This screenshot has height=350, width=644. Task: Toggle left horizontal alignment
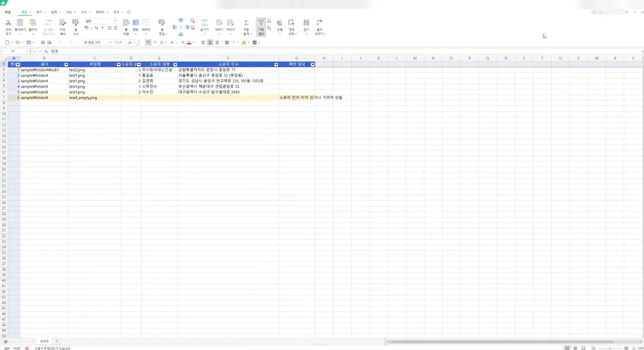point(203,42)
